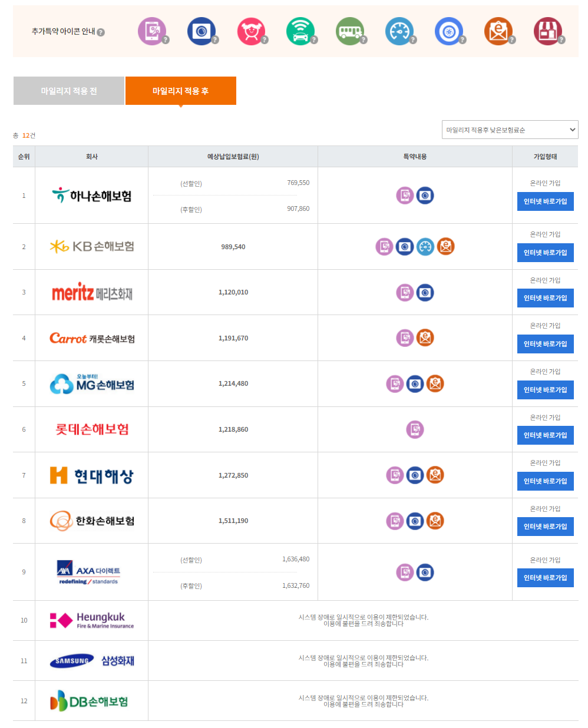Click the 예상납입보험료(원) column header
The width and height of the screenshot is (588, 728).
pos(233,157)
